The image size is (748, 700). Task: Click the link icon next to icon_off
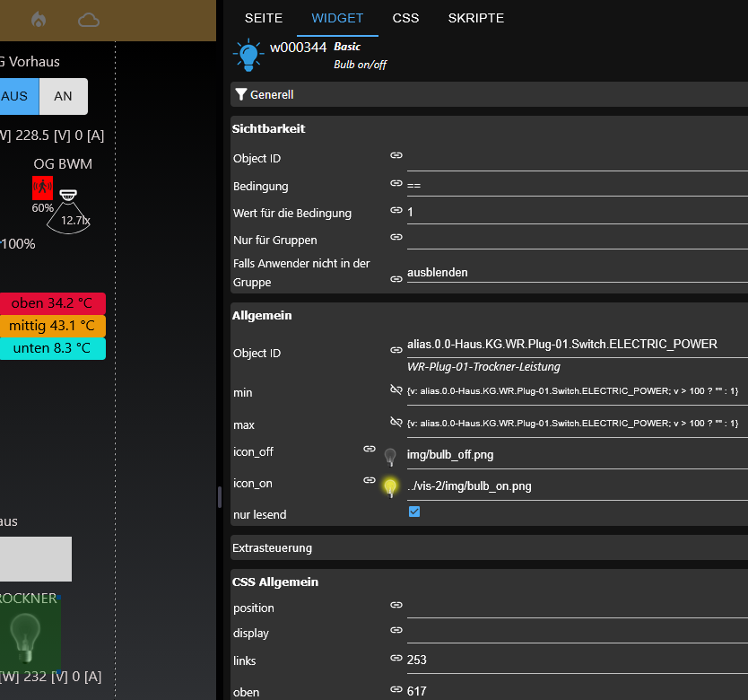(x=369, y=449)
